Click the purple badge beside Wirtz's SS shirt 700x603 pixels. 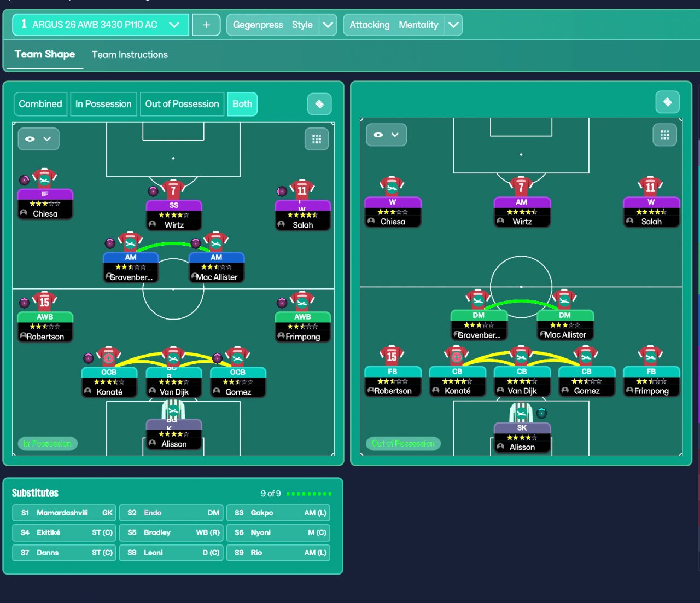(x=153, y=192)
